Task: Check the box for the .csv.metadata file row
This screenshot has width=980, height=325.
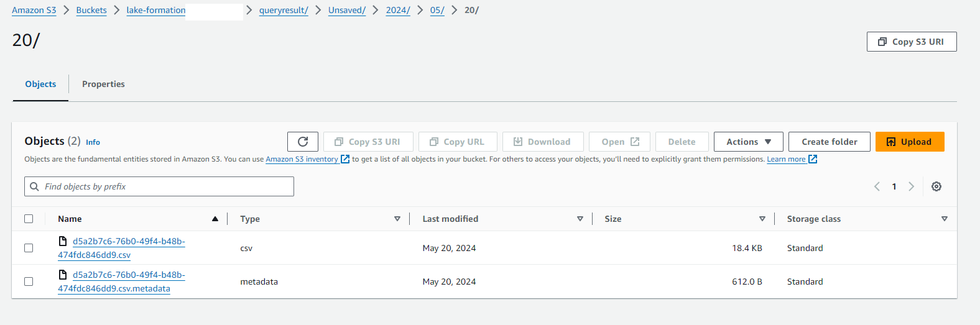Action: click(x=29, y=282)
